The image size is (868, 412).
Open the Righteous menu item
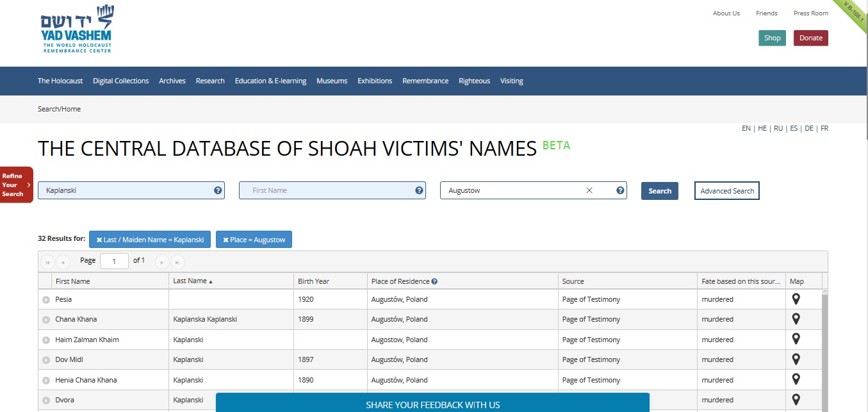[474, 81]
